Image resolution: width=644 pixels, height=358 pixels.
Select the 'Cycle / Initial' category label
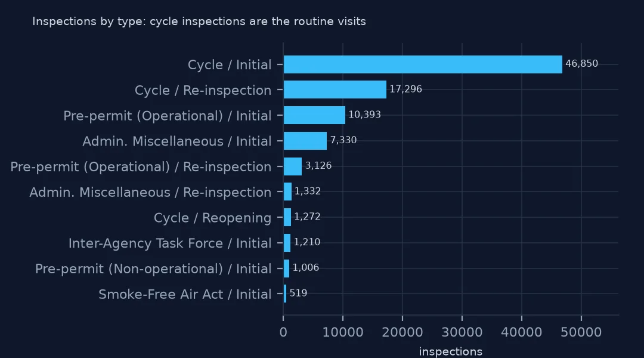click(230, 64)
